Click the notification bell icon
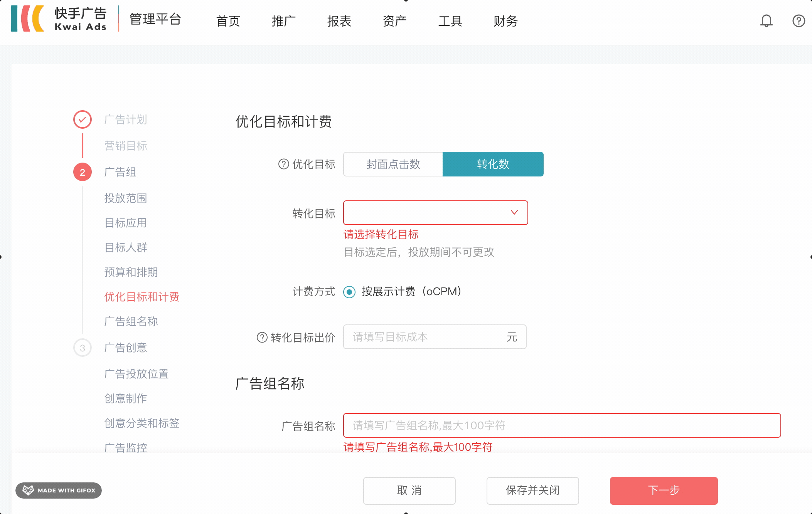 tap(766, 21)
